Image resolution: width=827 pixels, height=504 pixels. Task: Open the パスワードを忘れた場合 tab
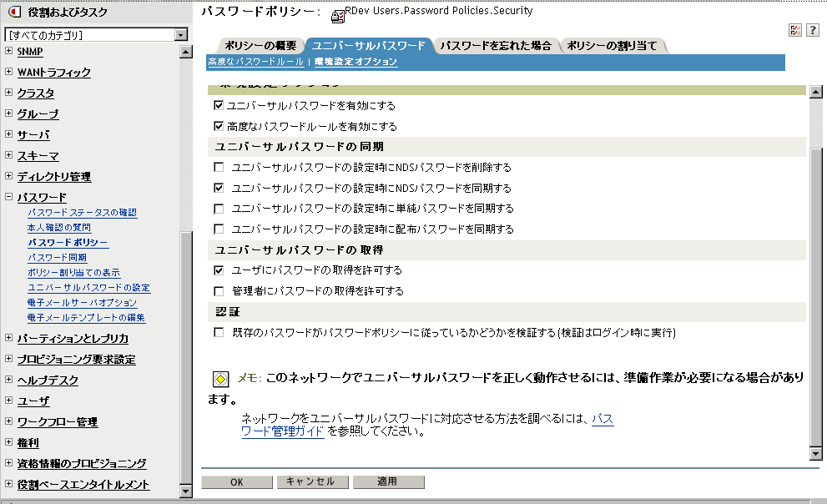(x=495, y=48)
